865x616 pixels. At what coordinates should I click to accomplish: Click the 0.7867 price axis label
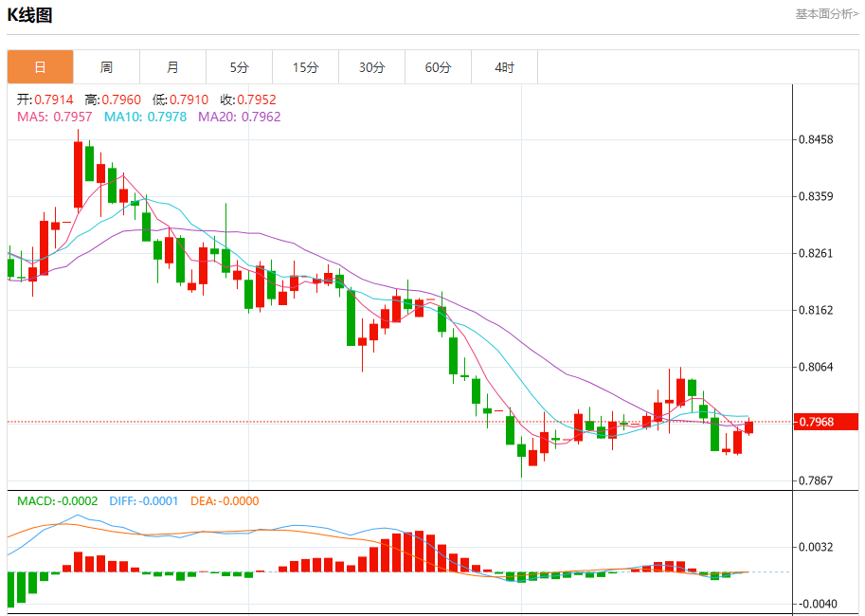point(817,480)
